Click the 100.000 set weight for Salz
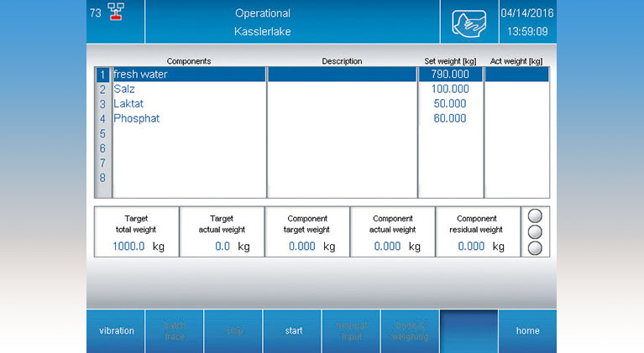 [x=450, y=89]
